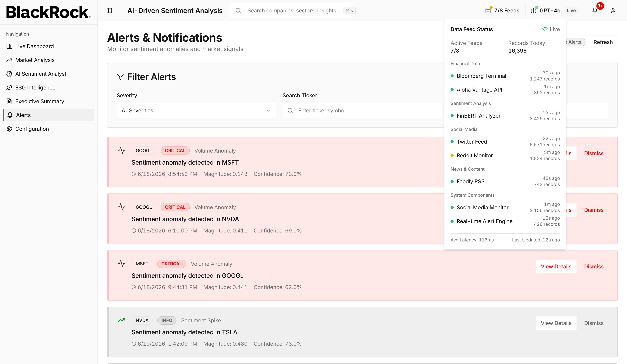This screenshot has height=364, width=627.
Task: Click the trend-up icon on TSLA alert
Action: click(121, 320)
